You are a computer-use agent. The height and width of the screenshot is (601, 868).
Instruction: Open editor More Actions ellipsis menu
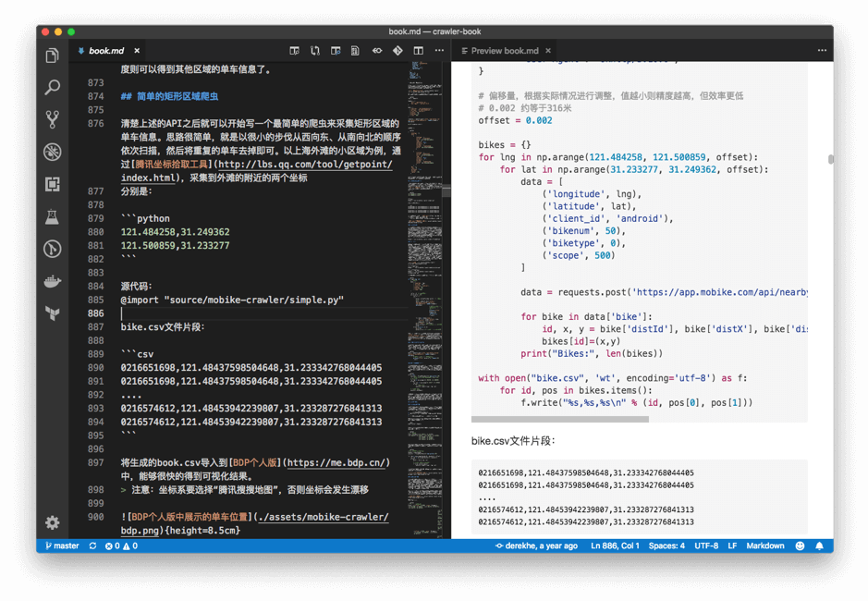439,51
